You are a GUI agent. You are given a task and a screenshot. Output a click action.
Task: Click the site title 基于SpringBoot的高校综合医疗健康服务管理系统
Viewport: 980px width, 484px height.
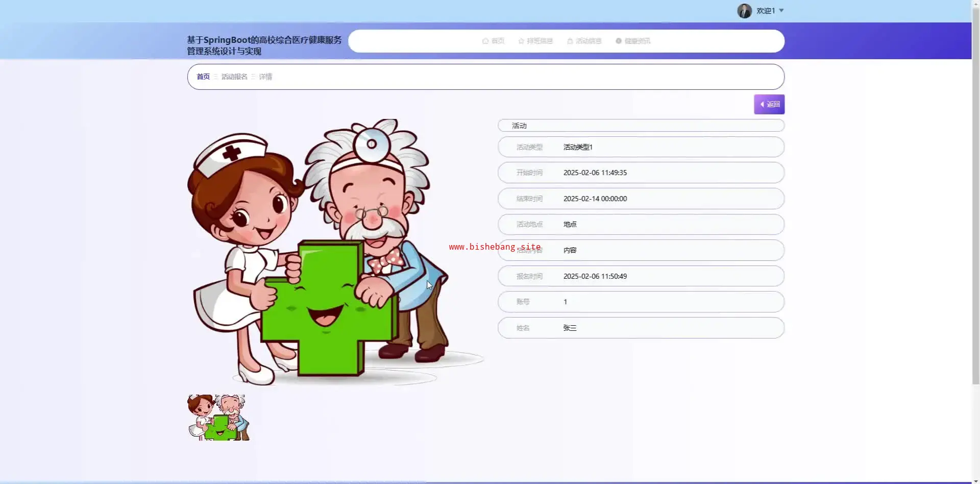click(264, 45)
